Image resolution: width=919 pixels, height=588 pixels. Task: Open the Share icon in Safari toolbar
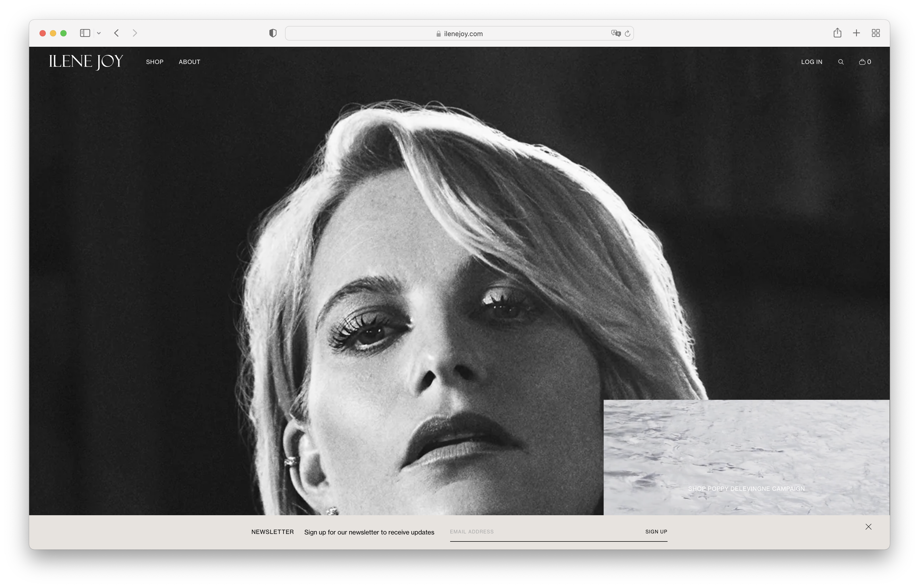[837, 33]
